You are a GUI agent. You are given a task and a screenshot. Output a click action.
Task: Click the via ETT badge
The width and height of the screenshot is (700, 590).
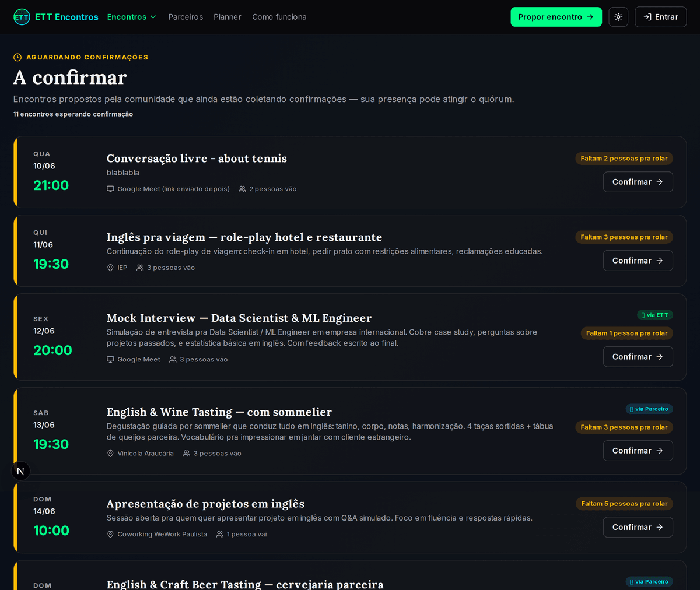click(655, 315)
